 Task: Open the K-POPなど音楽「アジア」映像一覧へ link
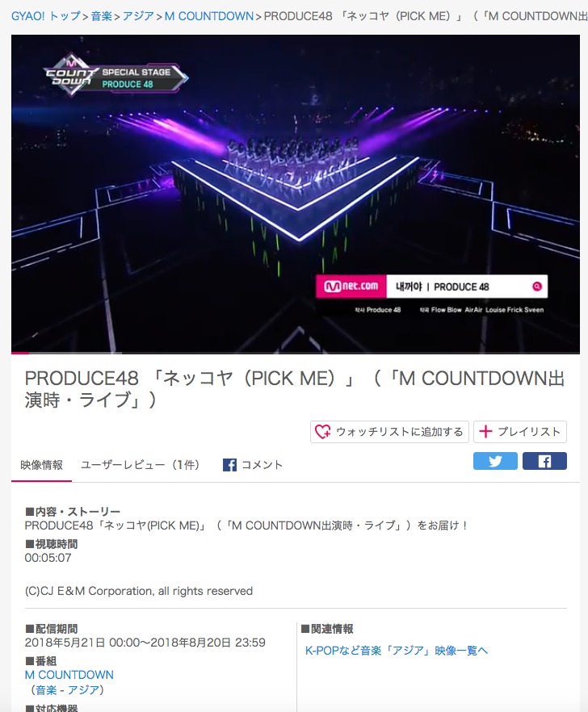click(x=397, y=651)
